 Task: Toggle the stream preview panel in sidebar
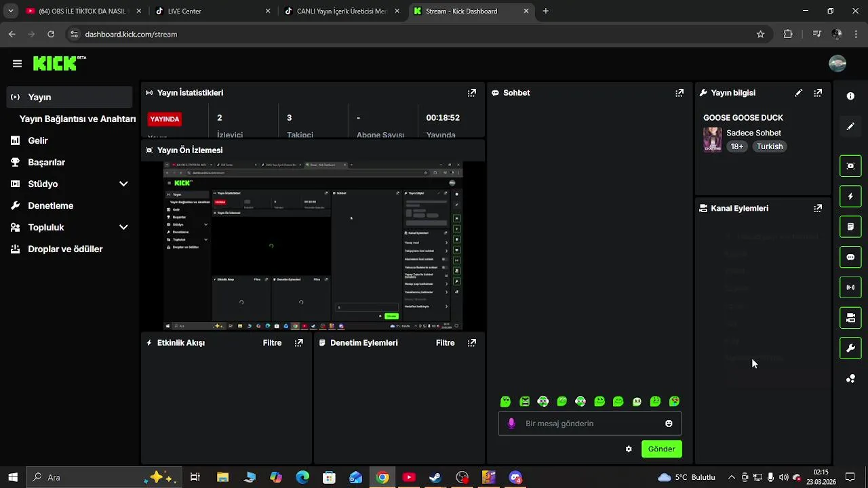pos(850,166)
